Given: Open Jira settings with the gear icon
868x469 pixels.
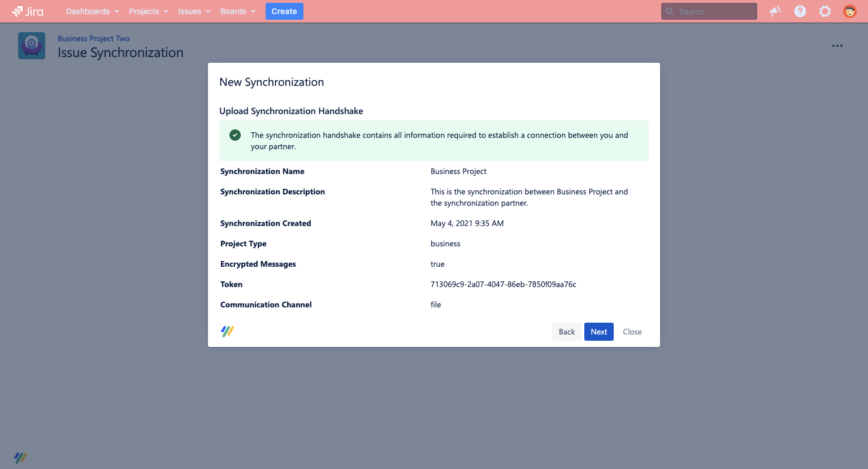Looking at the screenshot, I should 824,11.
